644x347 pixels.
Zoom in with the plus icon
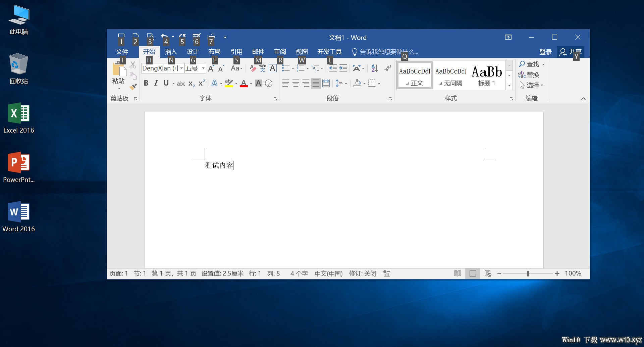coord(557,274)
